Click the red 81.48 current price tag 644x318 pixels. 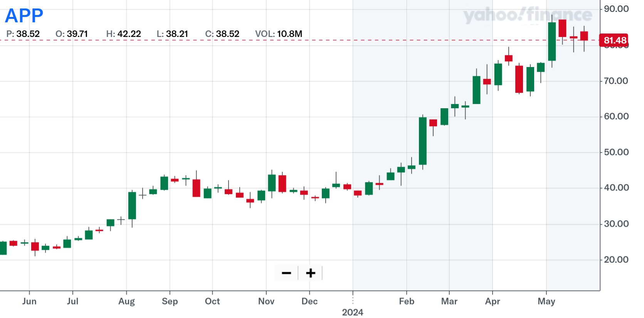click(614, 40)
